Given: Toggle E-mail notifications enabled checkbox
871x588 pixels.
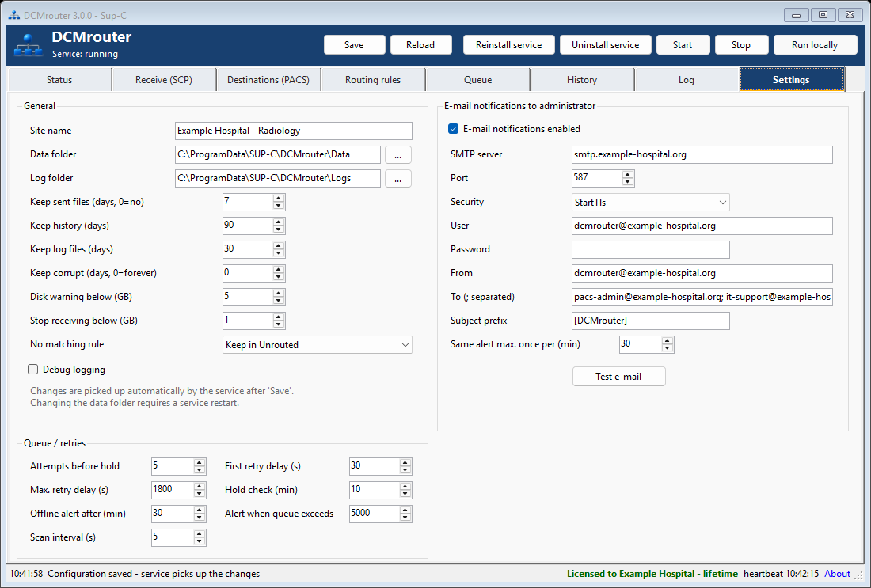Looking at the screenshot, I should pyautogui.click(x=453, y=129).
